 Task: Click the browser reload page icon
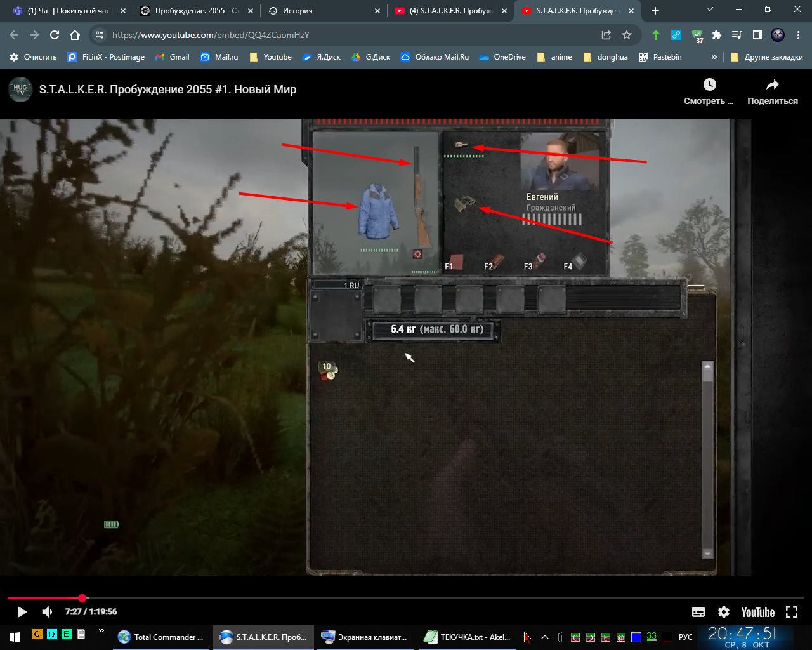55,35
